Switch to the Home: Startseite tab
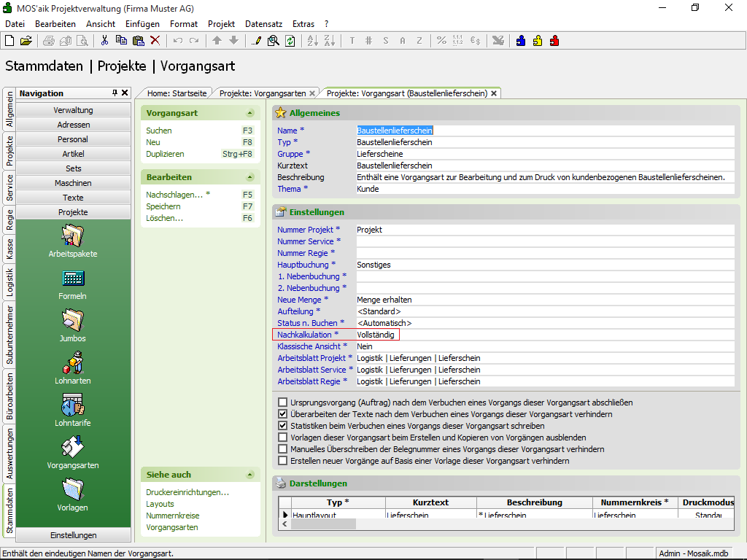This screenshot has height=560, width=747. pos(177,93)
